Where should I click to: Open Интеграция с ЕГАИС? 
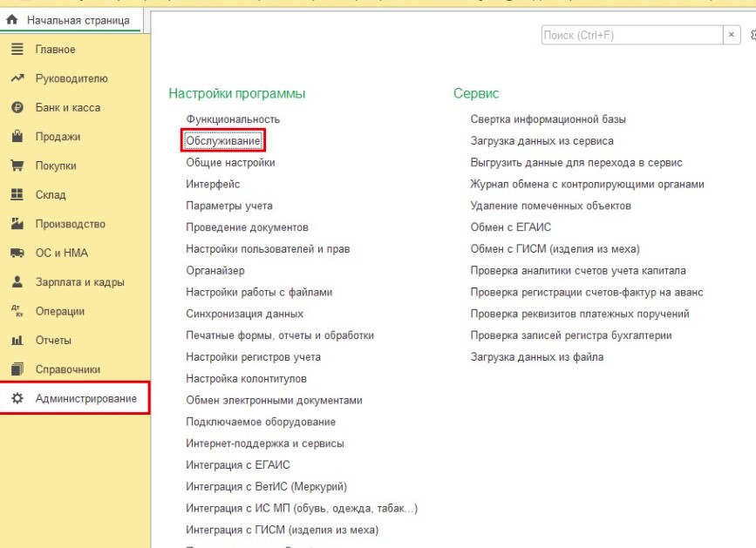tap(238, 464)
